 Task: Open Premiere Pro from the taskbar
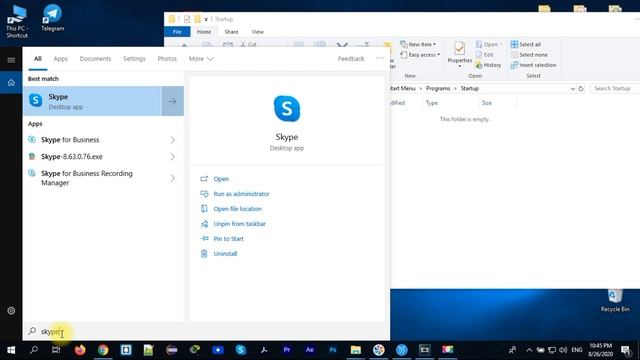pyautogui.click(x=287, y=350)
